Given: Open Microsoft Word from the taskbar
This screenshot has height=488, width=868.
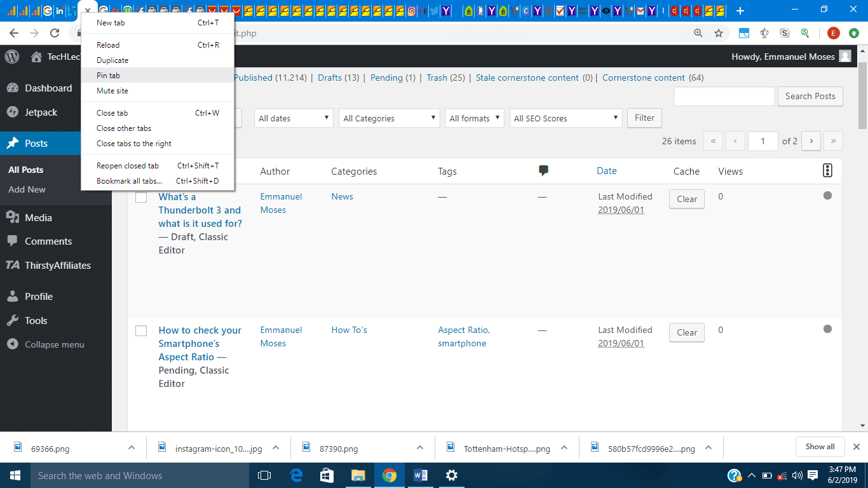Looking at the screenshot, I should pos(421,475).
